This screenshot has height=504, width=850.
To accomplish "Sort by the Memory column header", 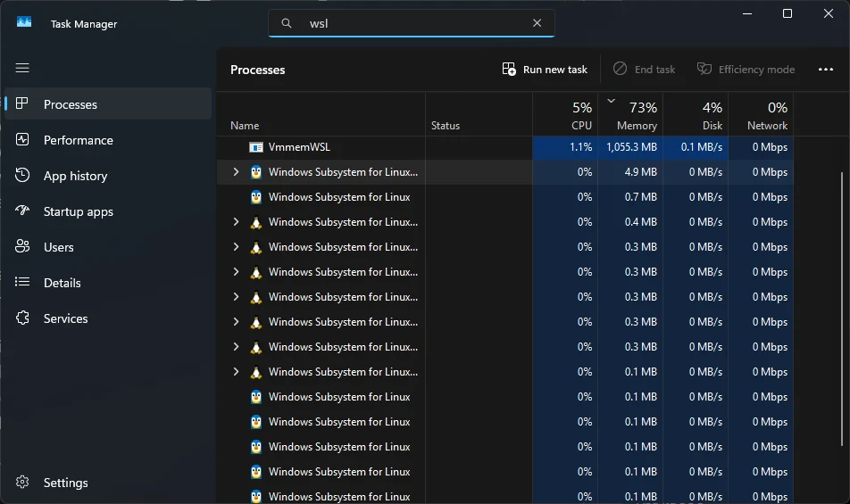I will pyautogui.click(x=630, y=115).
